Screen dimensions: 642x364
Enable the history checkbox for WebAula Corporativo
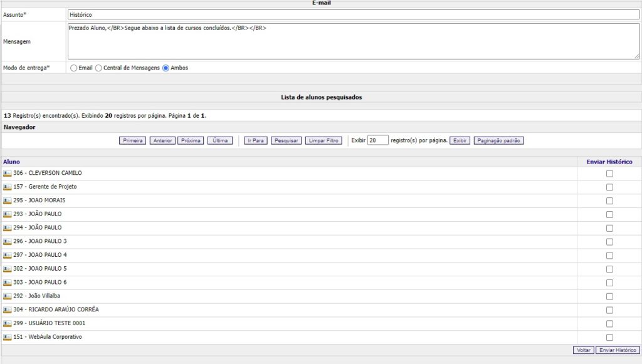pyautogui.click(x=609, y=338)
